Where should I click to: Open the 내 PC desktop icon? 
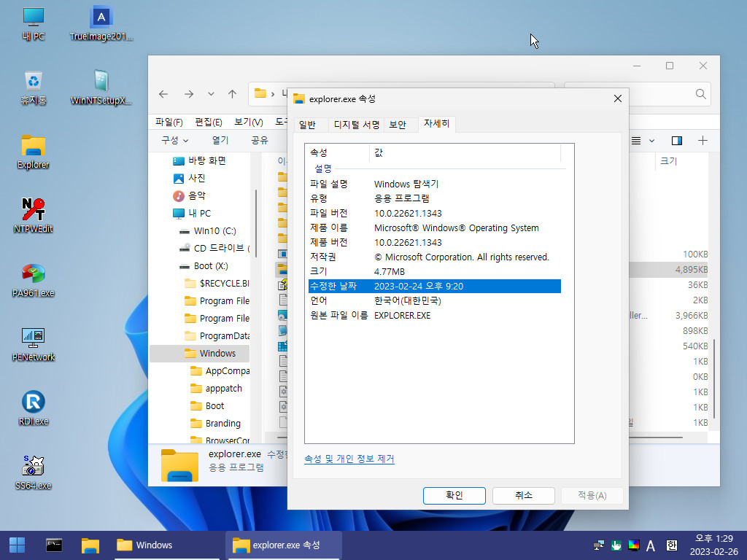pos(34,24)
